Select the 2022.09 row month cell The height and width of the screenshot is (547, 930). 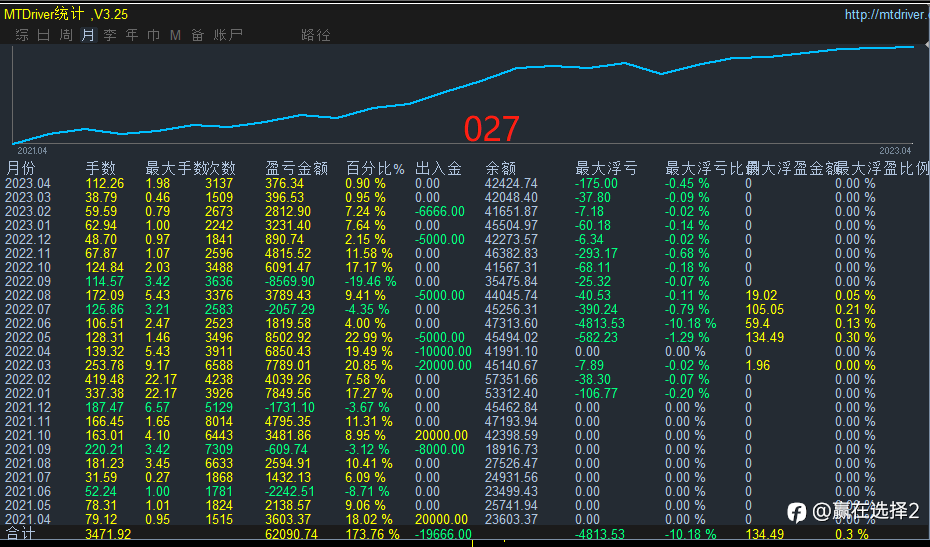point(28,281)
